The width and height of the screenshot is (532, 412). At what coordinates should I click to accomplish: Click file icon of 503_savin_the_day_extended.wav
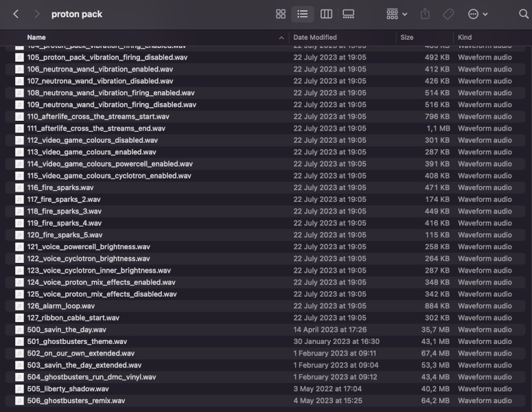point(20,365)
